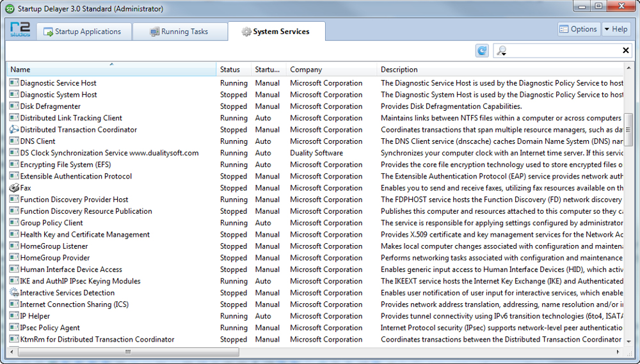This screenshot has width=640, height=364.
Task: Minimize the Startup Delayer window
Action: pos(582,6)
